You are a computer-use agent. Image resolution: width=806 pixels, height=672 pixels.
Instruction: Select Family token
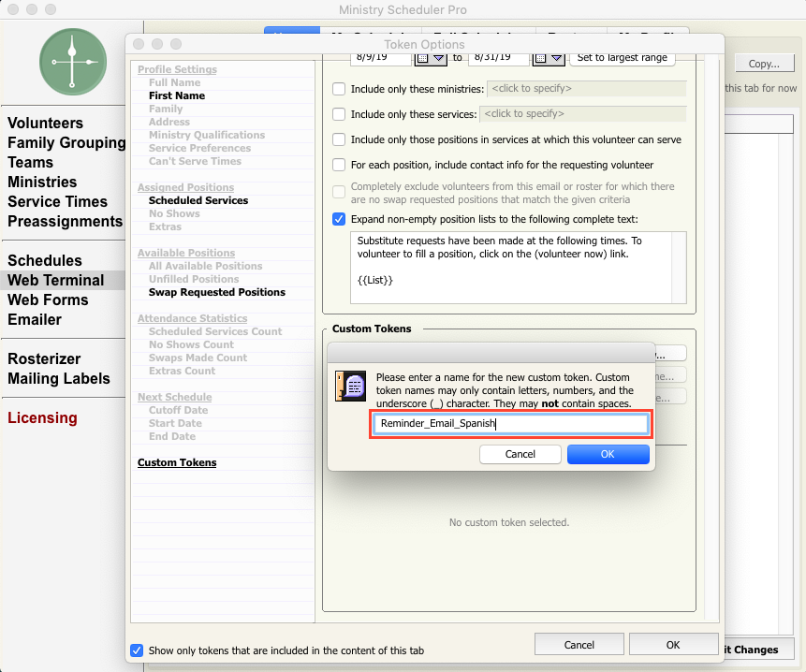[166, 109]
